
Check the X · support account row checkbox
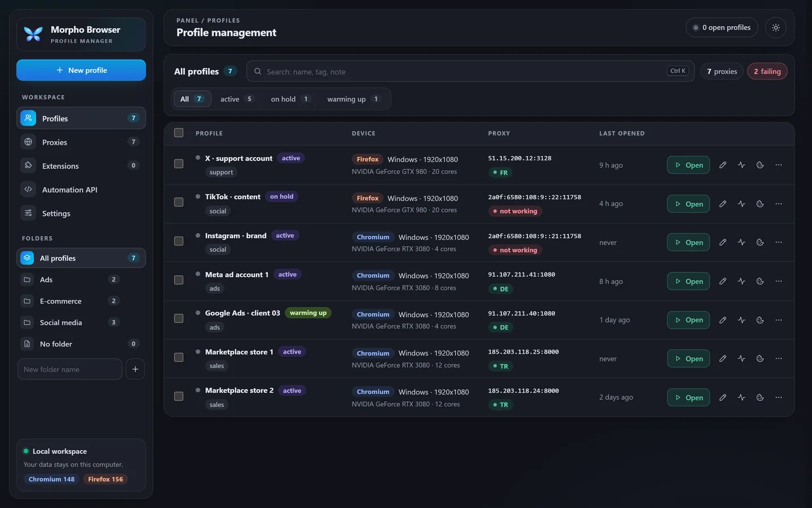tap(179, 164)
